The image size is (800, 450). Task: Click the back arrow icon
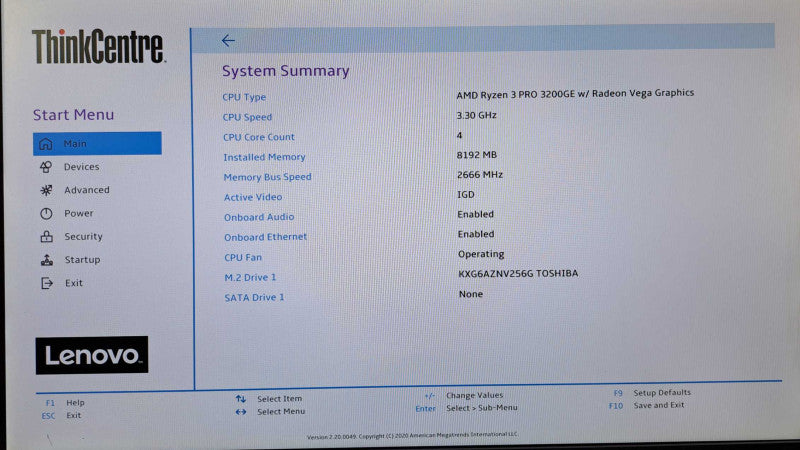[x=228, y=40]
